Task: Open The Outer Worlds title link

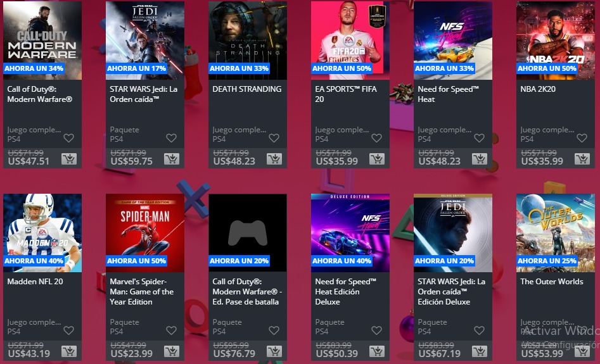Action: point(551,282)
